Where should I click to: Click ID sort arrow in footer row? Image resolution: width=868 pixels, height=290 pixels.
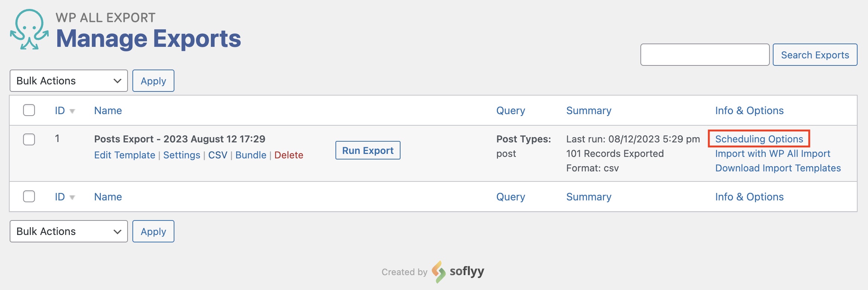click(73, 197)
